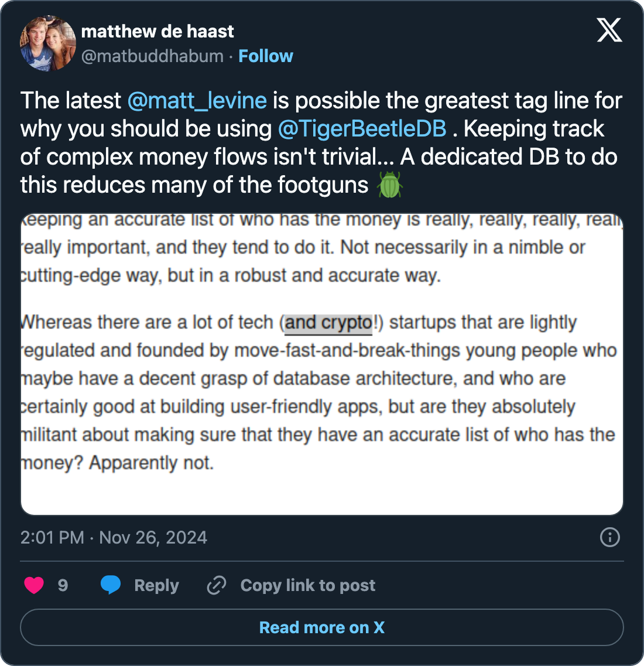
Task: Open matthew de haast's profile picture
Action: 48,43
